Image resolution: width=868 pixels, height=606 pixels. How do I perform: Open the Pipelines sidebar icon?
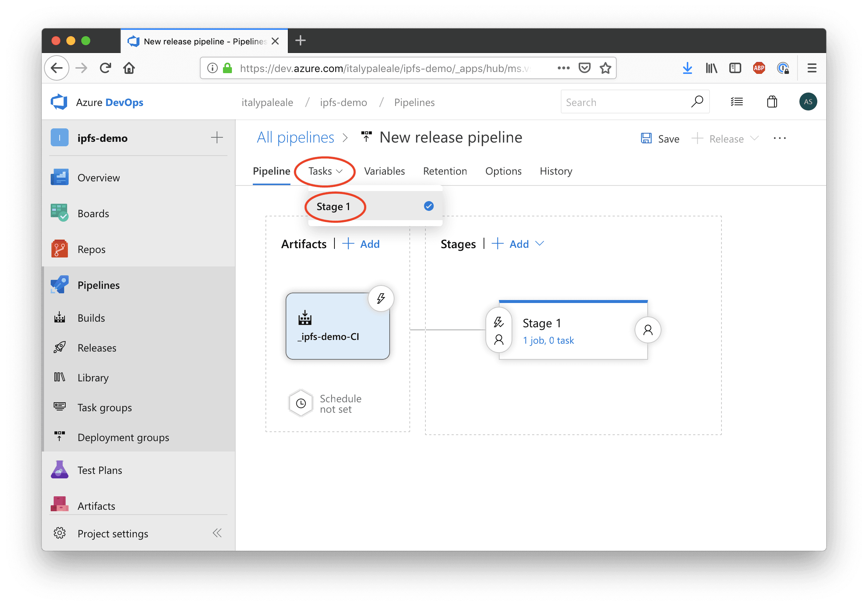click(59, 285)
